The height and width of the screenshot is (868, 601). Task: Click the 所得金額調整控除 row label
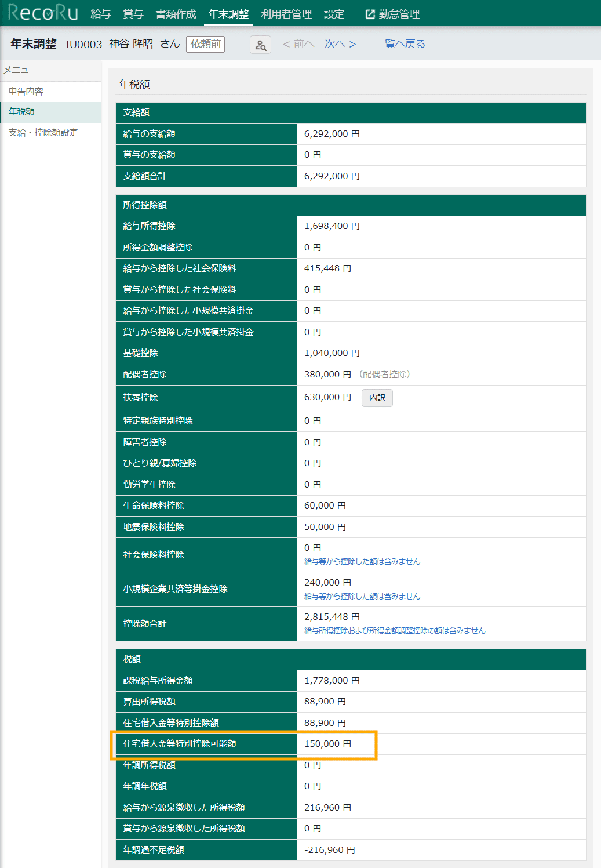(158, 248)
